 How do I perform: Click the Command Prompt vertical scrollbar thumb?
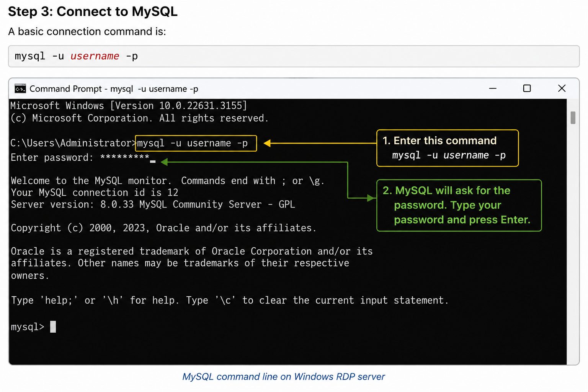coord(573,118)
